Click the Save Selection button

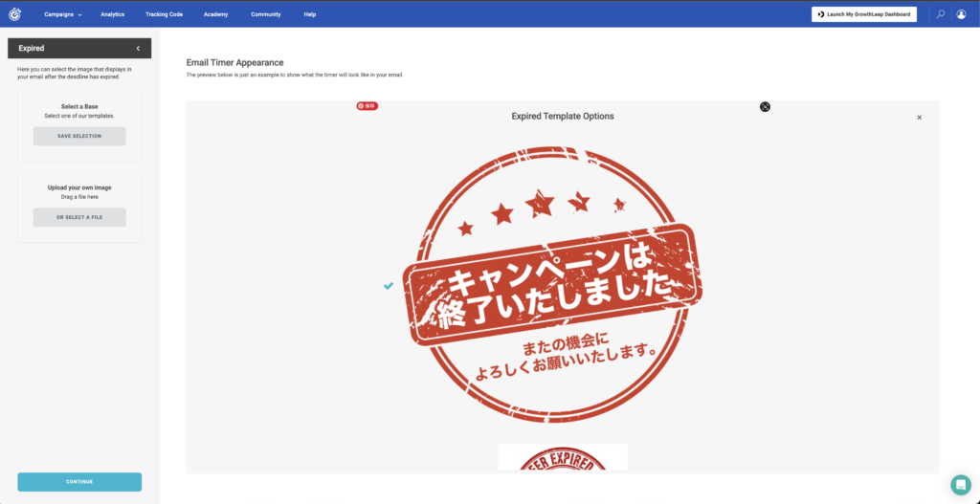pyautogui.click(x=79, y=136)
